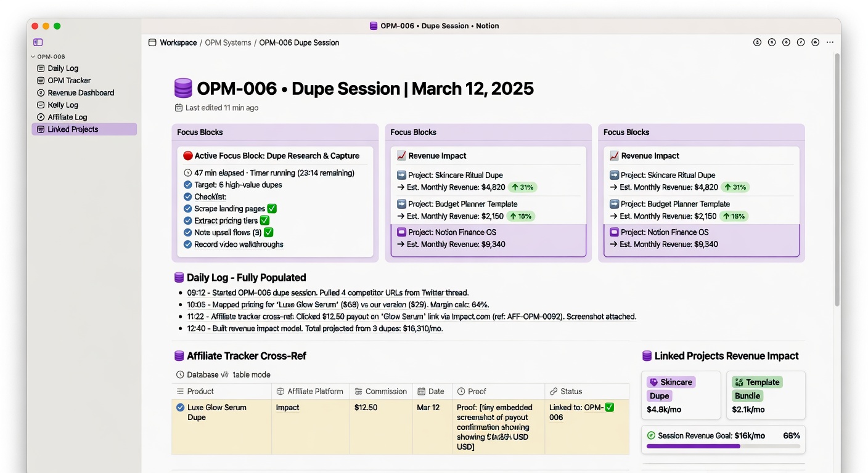The image size is (868, 473).
Task: Go to OPM-006 Dupe Session breadcrumb
Action: (299, 42)
